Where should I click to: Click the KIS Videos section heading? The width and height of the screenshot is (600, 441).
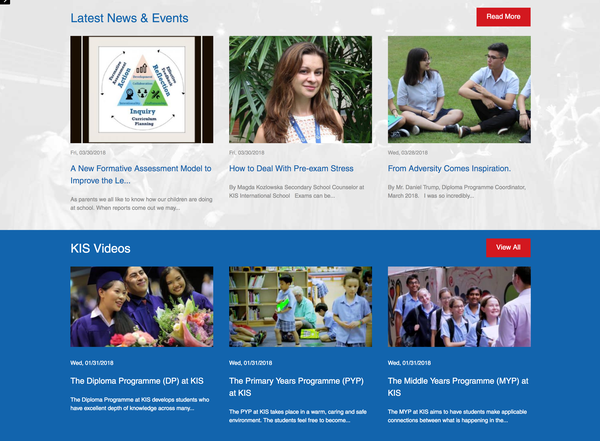click(x=100, y=248)
